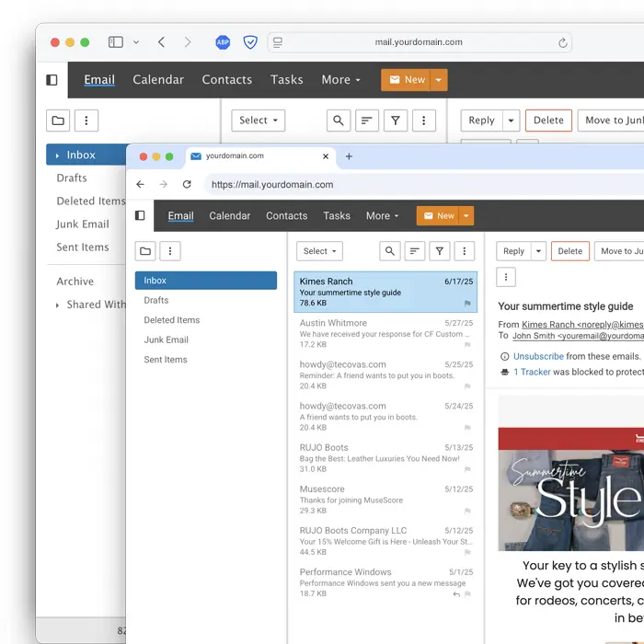Click the sort icon in front window's list toolbar

tap(415, 251)
